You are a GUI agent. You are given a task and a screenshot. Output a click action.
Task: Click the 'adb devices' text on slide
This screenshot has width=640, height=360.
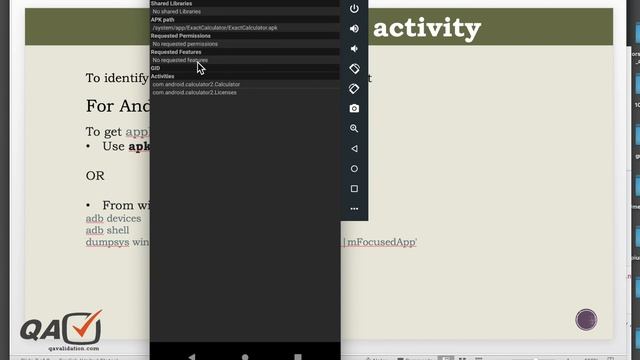click(x=113, y=218)
